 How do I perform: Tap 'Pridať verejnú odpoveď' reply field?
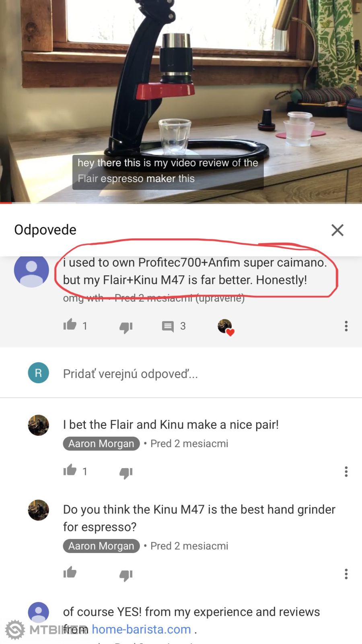(130, 374)
